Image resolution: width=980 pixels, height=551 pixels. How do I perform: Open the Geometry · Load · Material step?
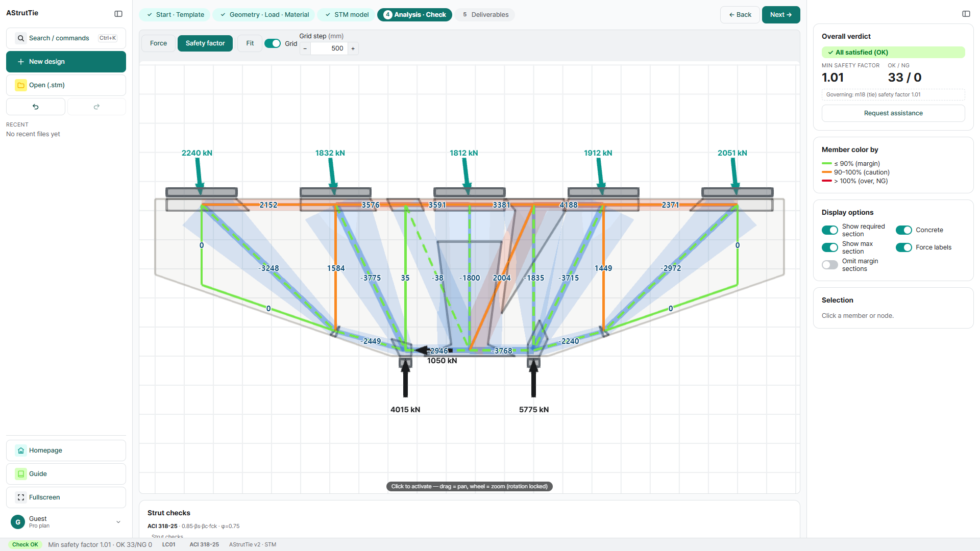click(x=264, y=15)
